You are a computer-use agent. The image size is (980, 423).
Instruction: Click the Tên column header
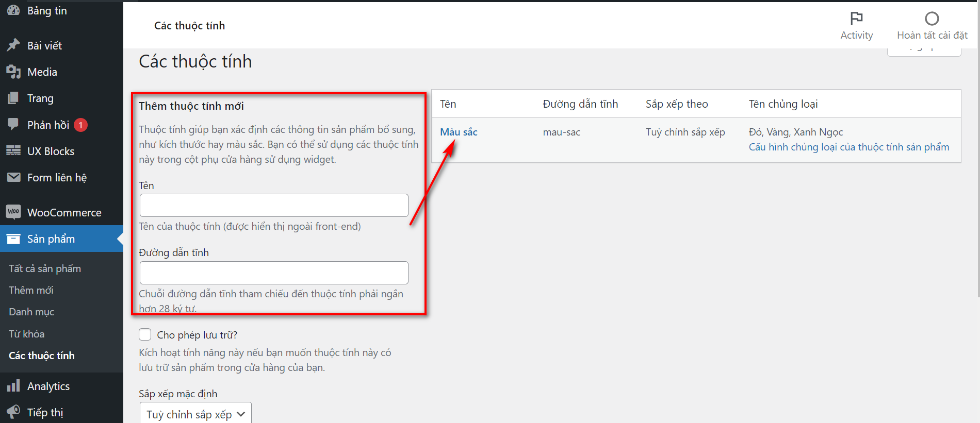(x=448, y=104)
